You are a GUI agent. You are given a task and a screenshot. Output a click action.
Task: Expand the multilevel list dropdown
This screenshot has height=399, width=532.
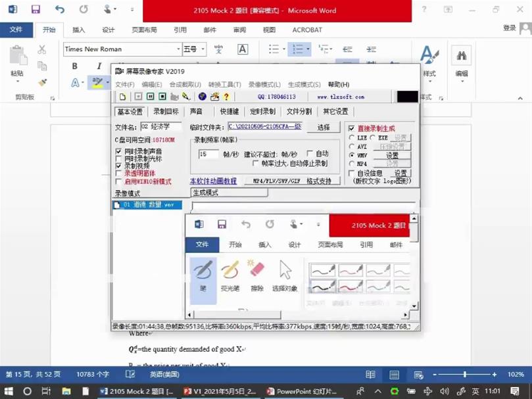tap(331, 49)
